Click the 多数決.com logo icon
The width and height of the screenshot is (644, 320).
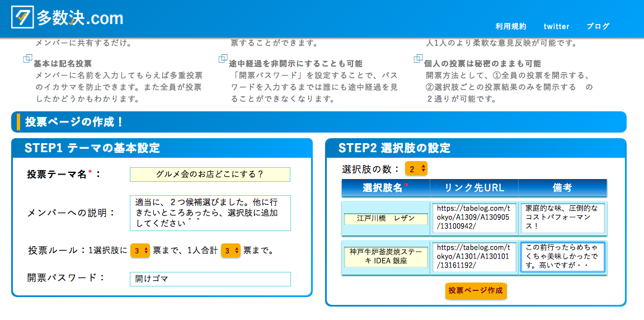tap(22, 17)
